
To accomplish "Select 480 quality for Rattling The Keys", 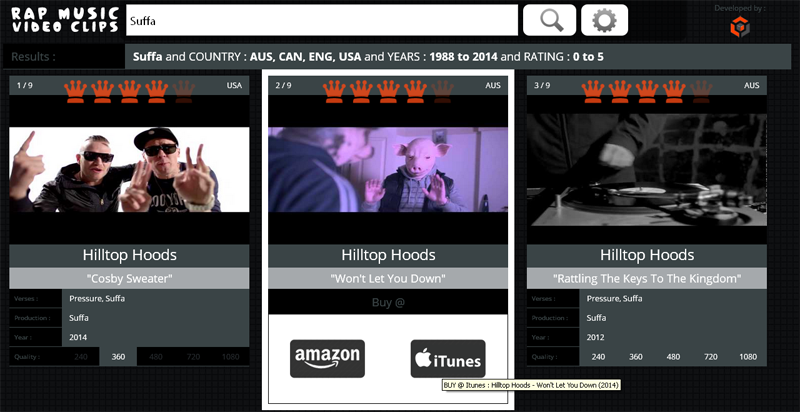I will (x=673, y=357).
